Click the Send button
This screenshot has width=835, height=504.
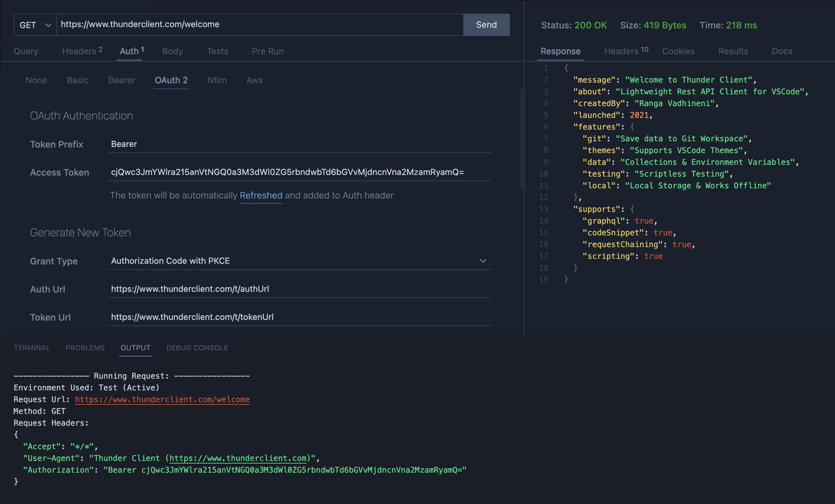[486, 24]
